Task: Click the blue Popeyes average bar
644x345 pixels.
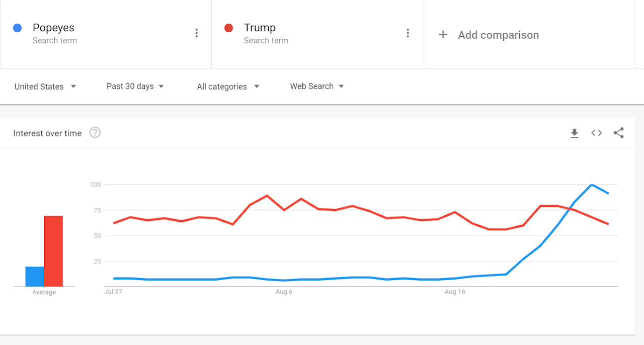Action: point(35,277)
